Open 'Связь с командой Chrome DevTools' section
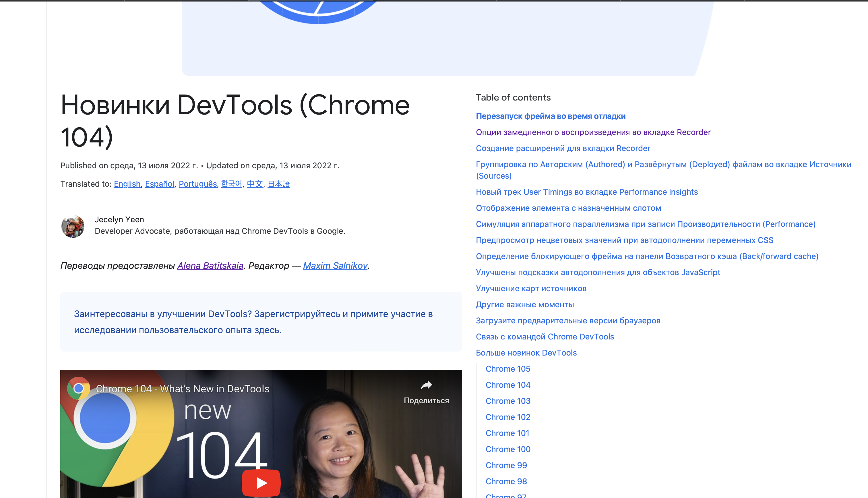 point(545,337)
